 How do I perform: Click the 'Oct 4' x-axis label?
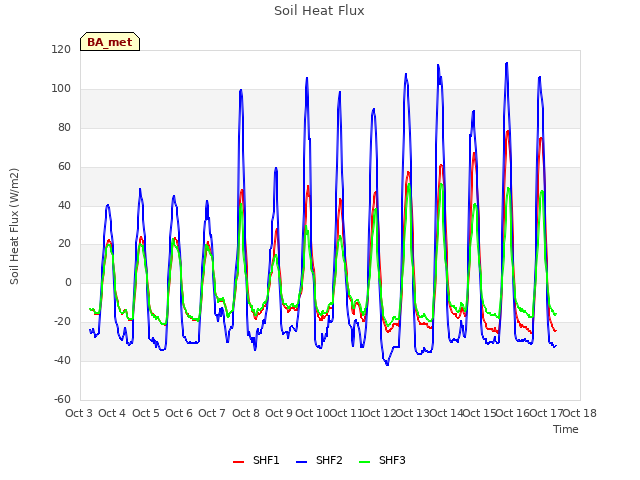(112, 413)
